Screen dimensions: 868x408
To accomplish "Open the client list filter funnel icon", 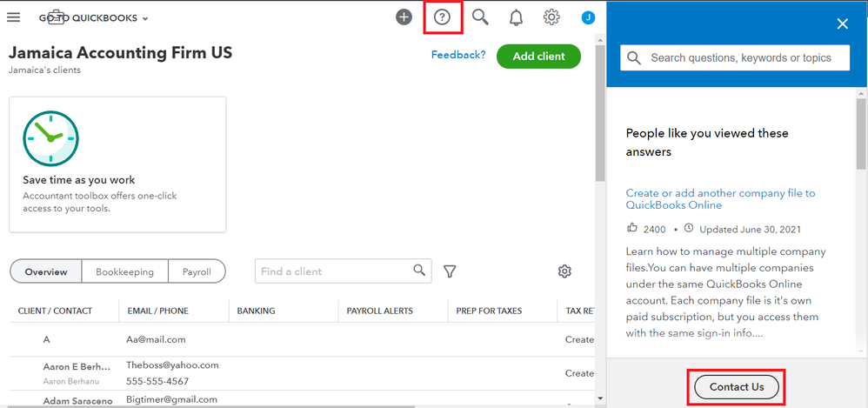I will 450,271.
